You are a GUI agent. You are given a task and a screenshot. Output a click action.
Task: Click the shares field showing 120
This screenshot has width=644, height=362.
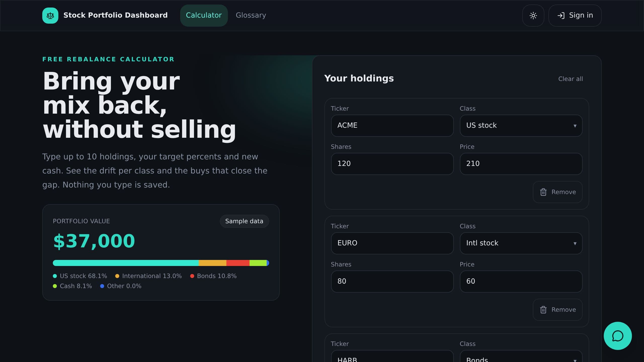(392, 164)
